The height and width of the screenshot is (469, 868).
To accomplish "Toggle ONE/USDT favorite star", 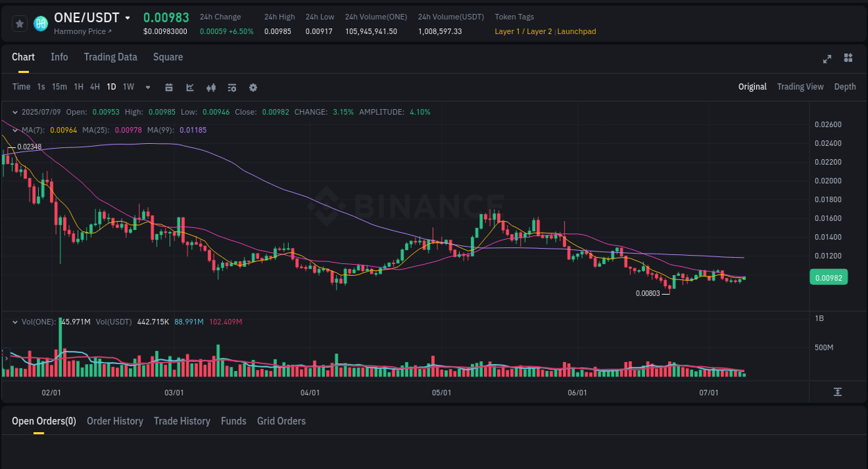I will point(19,23).
